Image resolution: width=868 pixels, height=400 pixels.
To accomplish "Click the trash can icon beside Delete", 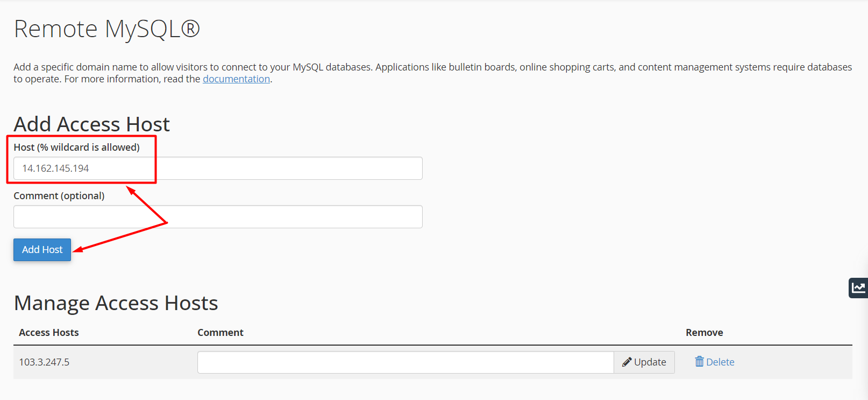I will (699, 361).
